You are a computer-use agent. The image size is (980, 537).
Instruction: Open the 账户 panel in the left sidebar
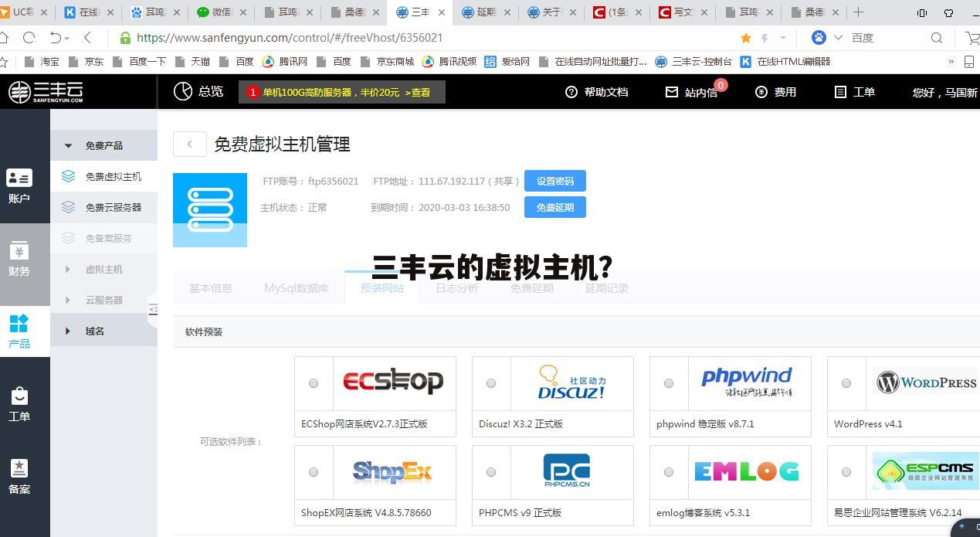pos(19,185)
